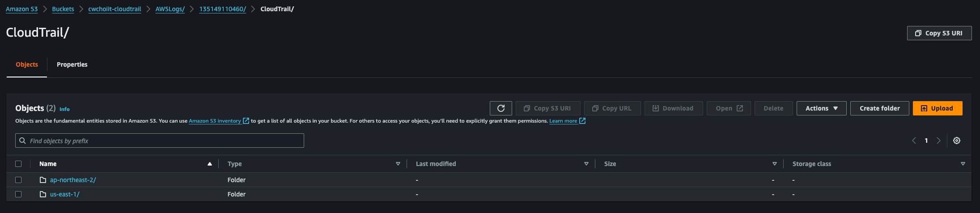The image size is (980, 213).
Task: Click the CloudTrail/ breadcrumb current item
Action: coord(277,9)
